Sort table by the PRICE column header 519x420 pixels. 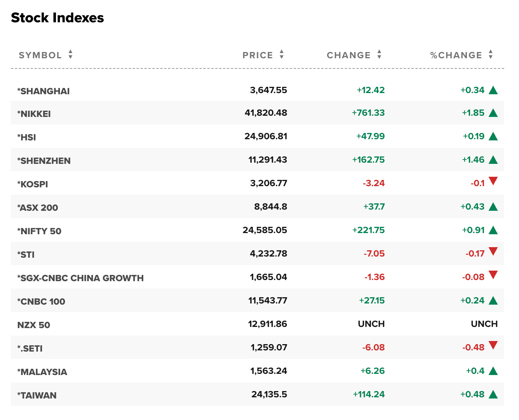pyautogui.click(x=258, y=55)
